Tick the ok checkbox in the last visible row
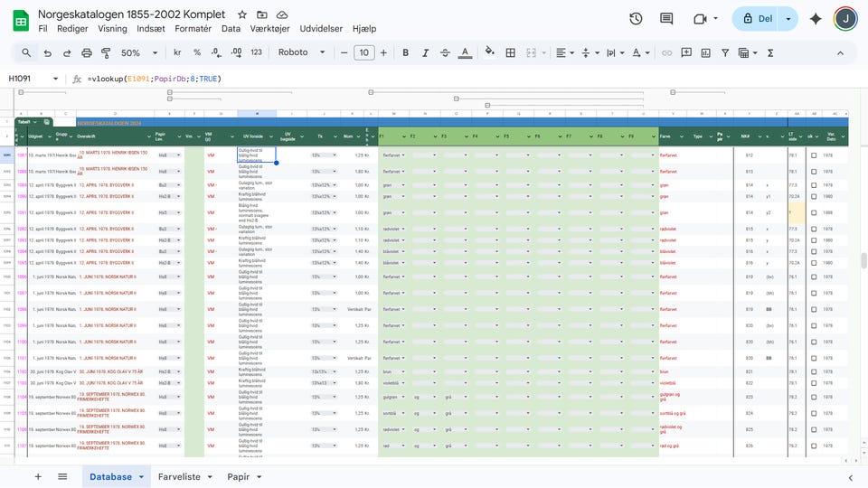This screenshot has width=868, height=488. pyautogui.click(x=813, y=446)
